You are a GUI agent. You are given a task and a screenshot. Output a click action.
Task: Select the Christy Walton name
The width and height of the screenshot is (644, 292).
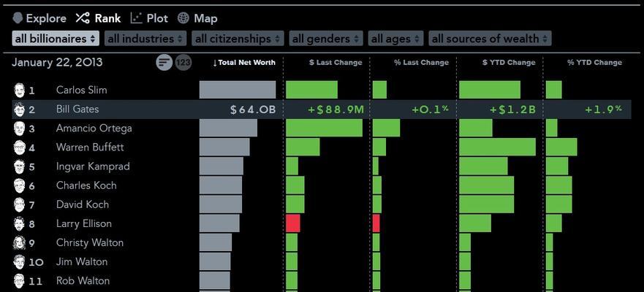point(89,242)
